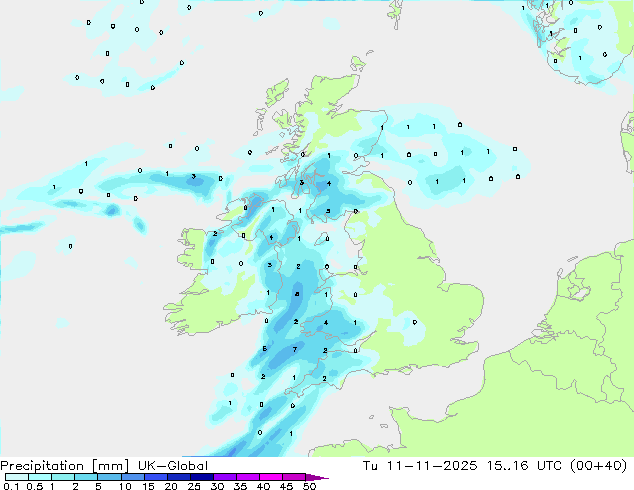Click the arrow tip after 50 on legend
The height and width of the screenshot is (490, 634).
click(x=318, y=478)
